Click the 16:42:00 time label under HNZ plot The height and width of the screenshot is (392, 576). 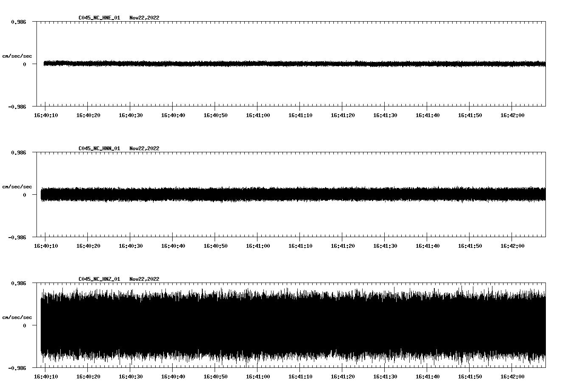pos(512,377)
